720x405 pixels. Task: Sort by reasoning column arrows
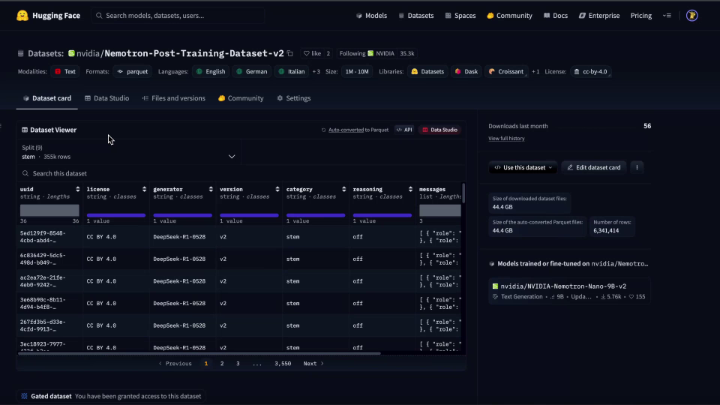pyautogui.click(x=411, y=189)
